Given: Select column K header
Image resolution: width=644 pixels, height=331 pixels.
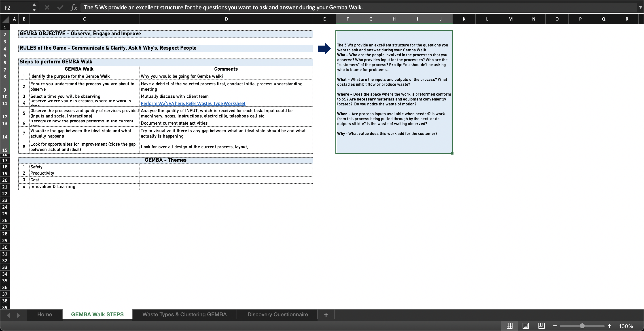Looking at the screenshot, I should coord(464,19).
